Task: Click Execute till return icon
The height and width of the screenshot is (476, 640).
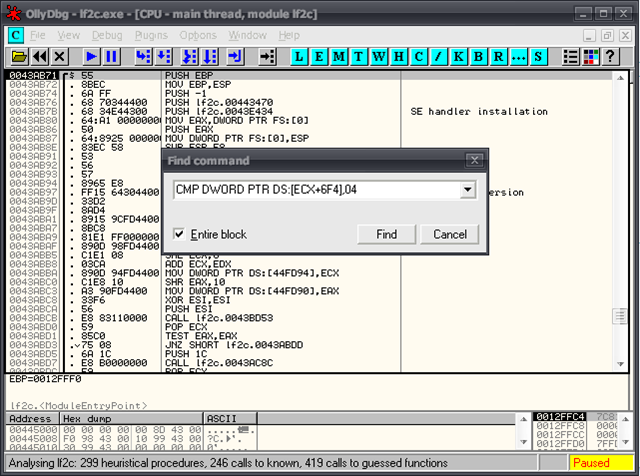Action: [236, 56]
